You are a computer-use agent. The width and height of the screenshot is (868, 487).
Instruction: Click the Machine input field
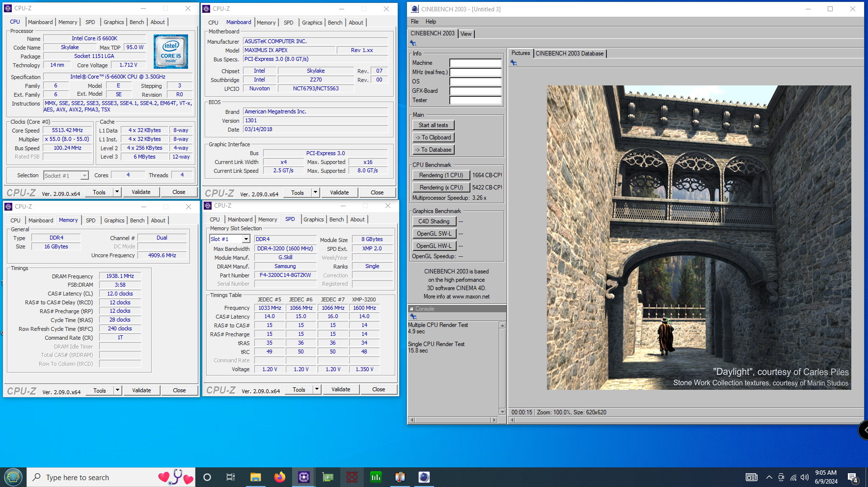[x=476, y=63]
